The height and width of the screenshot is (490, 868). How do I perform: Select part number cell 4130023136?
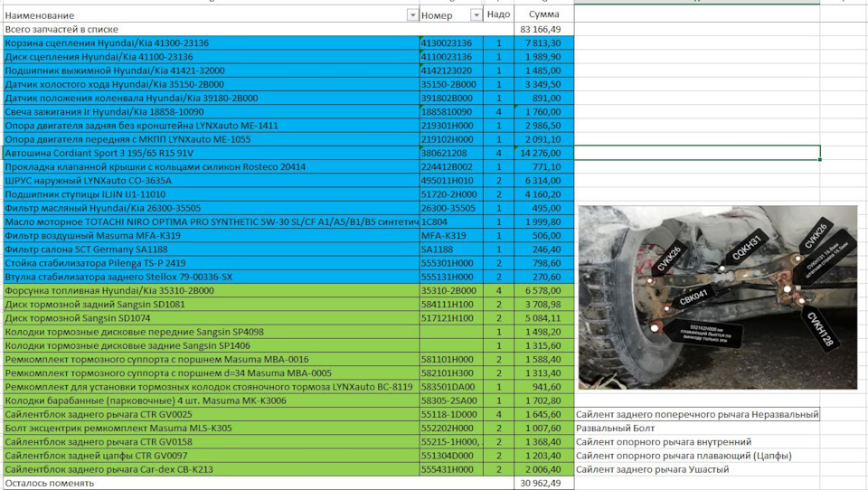pyautogui.click(x=451, y=43)
